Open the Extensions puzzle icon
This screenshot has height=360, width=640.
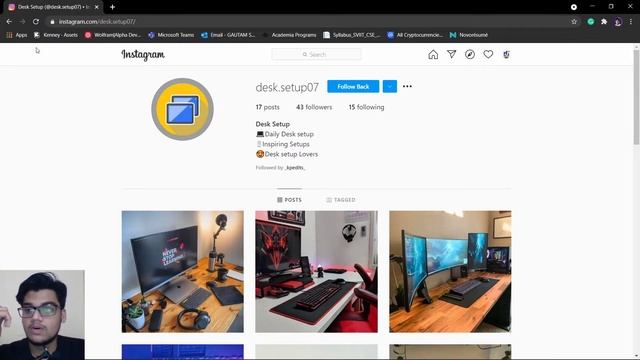(604, 22)
